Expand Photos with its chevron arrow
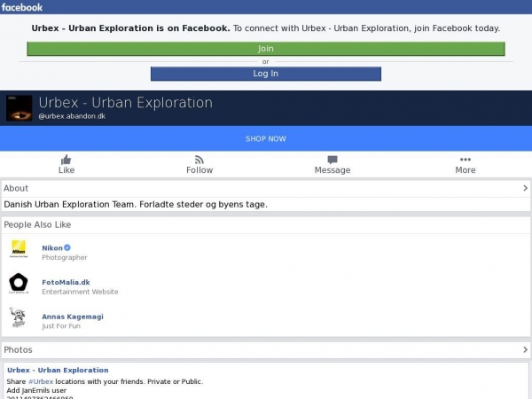Image resolution: width=532 pixels, height=399 pixels. point(525,349)
